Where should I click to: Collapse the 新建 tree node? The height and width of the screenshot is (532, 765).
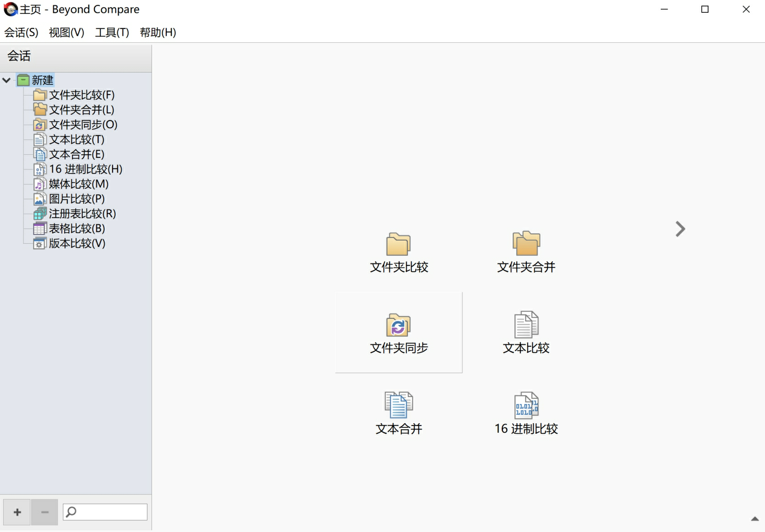tap(6, 80)
